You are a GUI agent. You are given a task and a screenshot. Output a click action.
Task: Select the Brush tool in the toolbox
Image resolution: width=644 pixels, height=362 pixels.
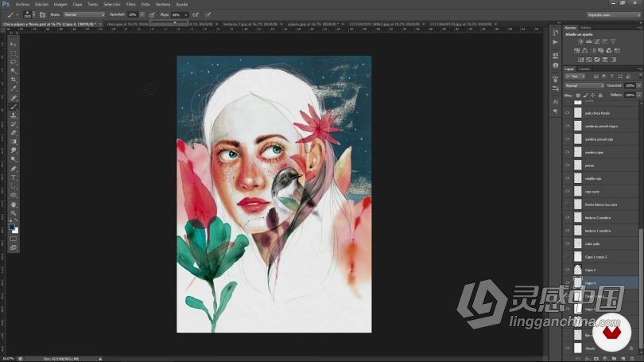(14, 107)
